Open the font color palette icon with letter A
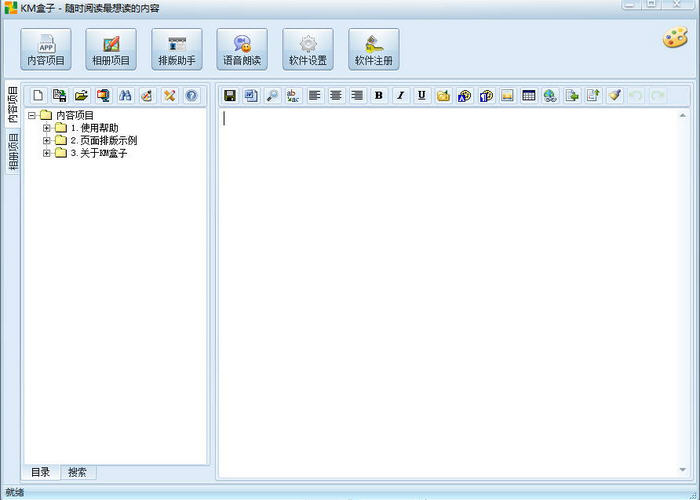 (x=465, y=95)
